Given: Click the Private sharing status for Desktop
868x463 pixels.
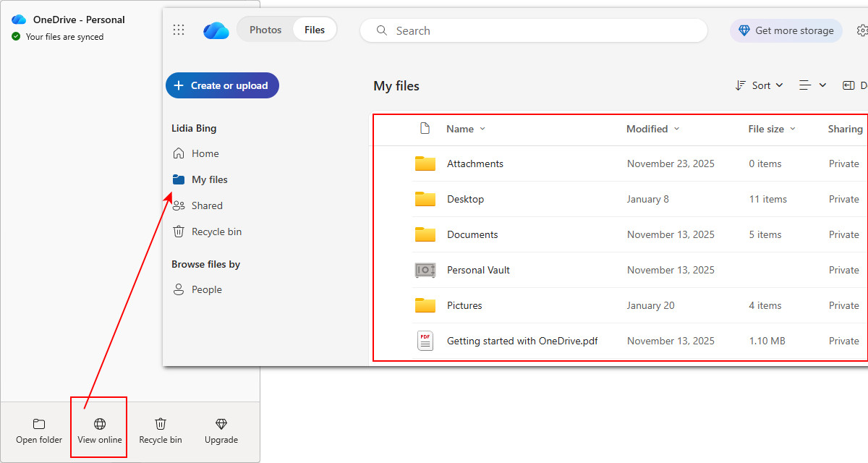Looking at the screenshot, I should pos(844,199).
